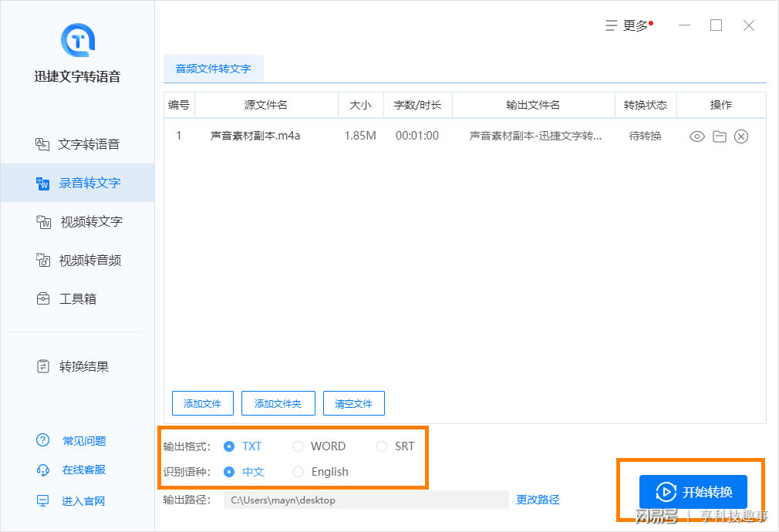Image resolution: width=779 pixels, height=532 pixels.
Task: Preview 声音素材副本.m4a with eye icon
Action: [697, 136]
